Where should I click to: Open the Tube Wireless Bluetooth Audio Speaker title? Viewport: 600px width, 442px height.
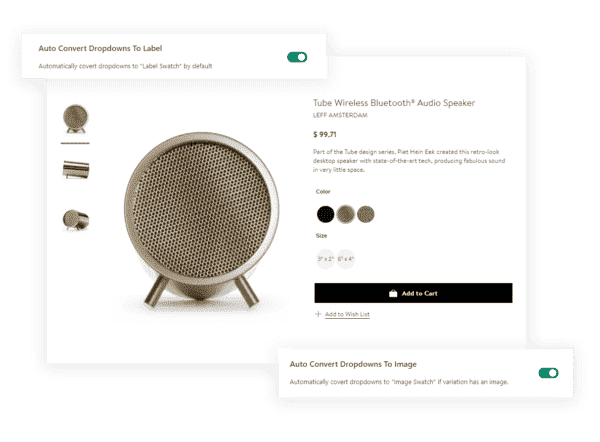click(394, 103)
